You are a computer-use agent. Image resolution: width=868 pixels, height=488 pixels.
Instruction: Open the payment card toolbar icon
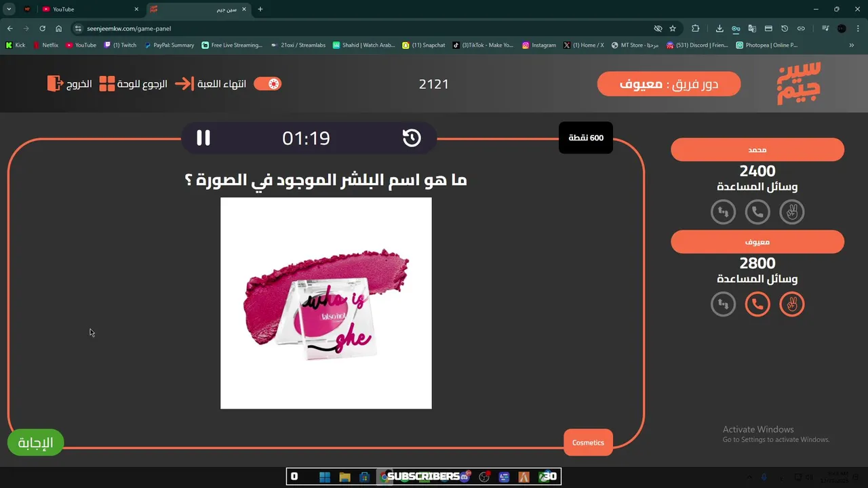(x=768, y=28)
